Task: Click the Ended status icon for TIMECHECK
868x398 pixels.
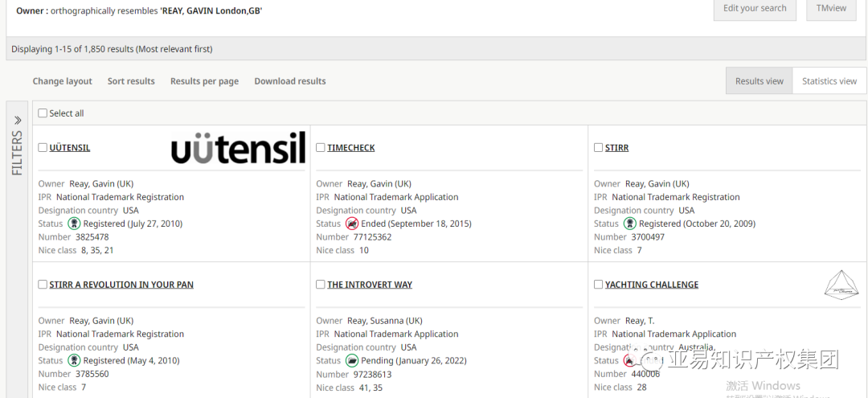Action: pos(352,224)
